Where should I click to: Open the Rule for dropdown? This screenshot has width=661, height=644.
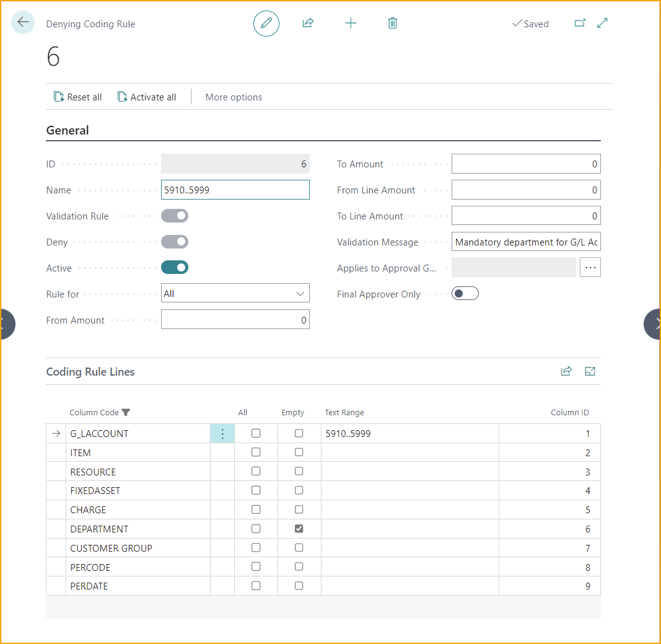tap(235, 294)
